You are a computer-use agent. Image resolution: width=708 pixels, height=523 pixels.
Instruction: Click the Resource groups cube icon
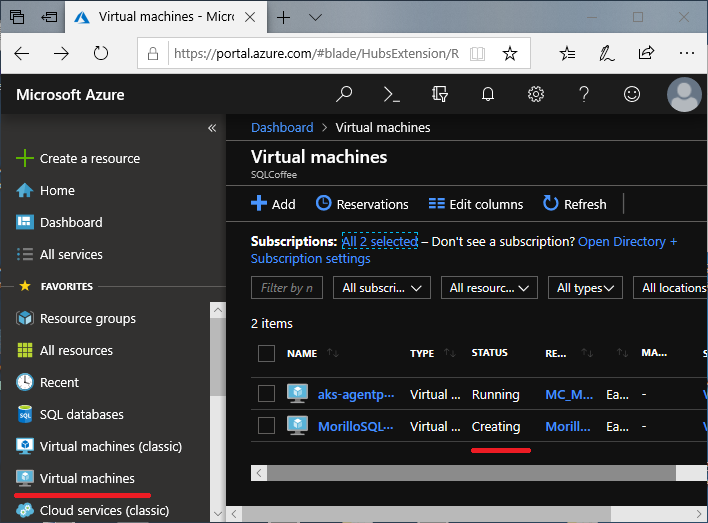tap(25, 318)
